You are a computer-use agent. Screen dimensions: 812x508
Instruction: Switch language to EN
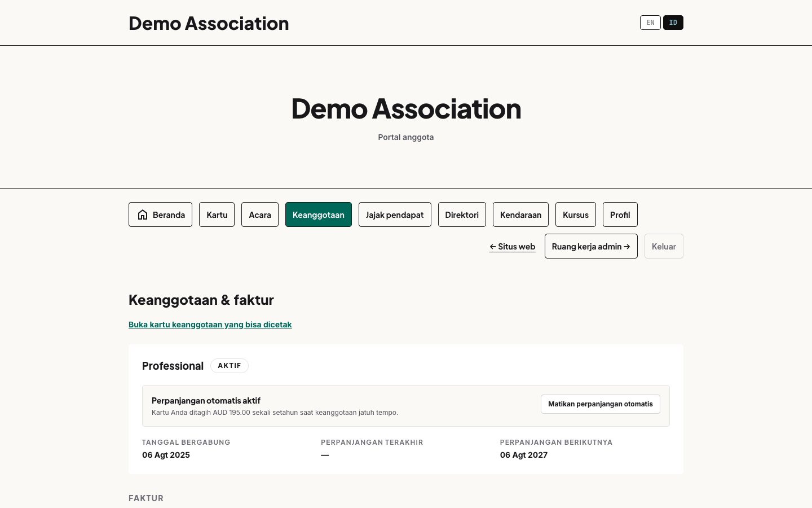click(650, 23)
